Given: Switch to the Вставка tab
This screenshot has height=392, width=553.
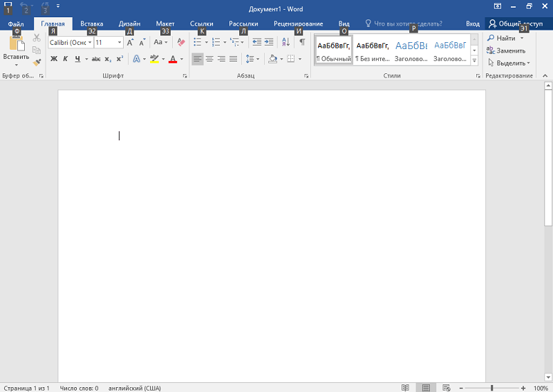Looking at the screenshot, I should [92, 24].
